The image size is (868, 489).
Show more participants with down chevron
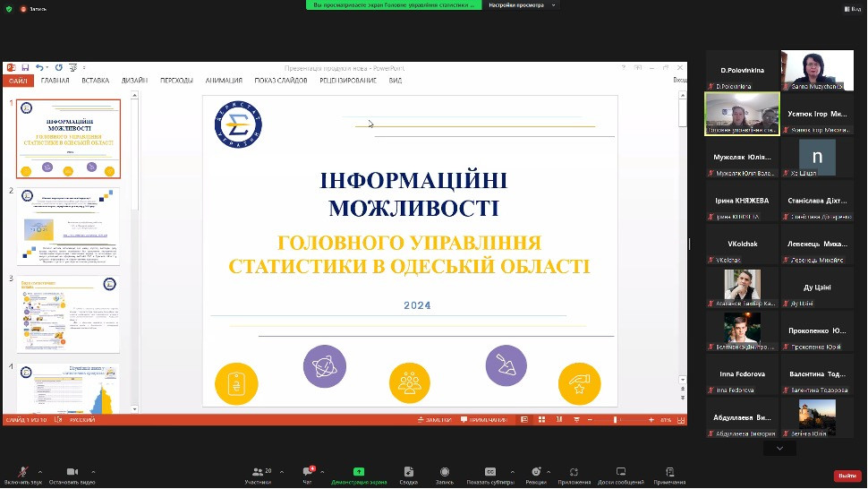pyautogui.click(x=779, y=449)
